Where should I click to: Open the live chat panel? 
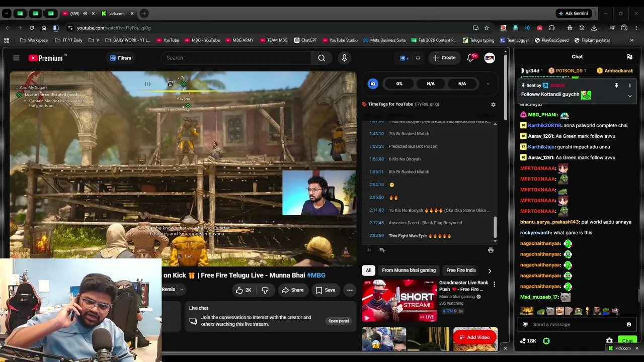[x=339, y=321]
